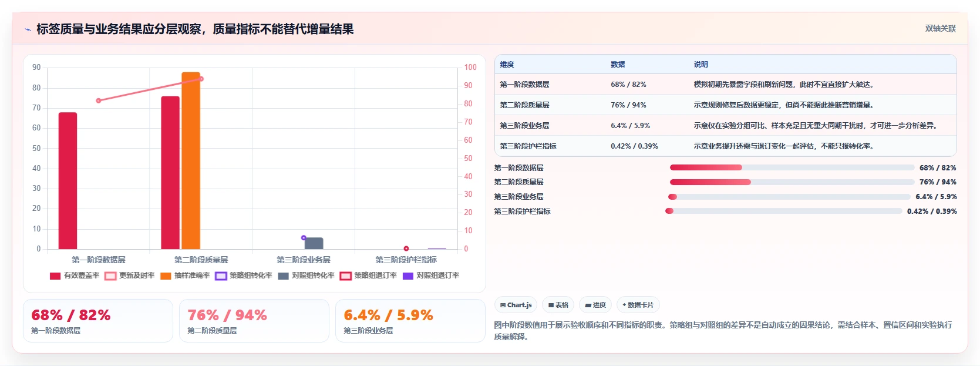Click x-axis label 第二阶段质量层
Screen dimensions: 980x366
pyautogui.click(x=201, y=260)
